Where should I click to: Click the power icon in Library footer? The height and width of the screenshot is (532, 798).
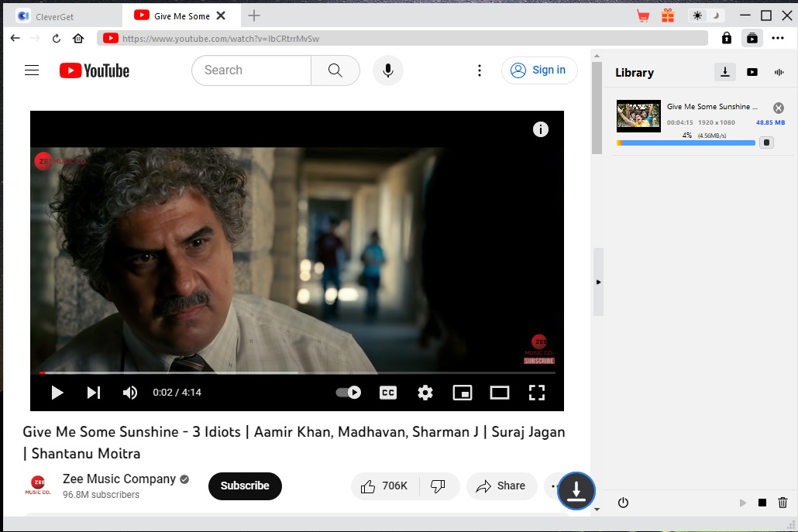click(x=623, y=503)
